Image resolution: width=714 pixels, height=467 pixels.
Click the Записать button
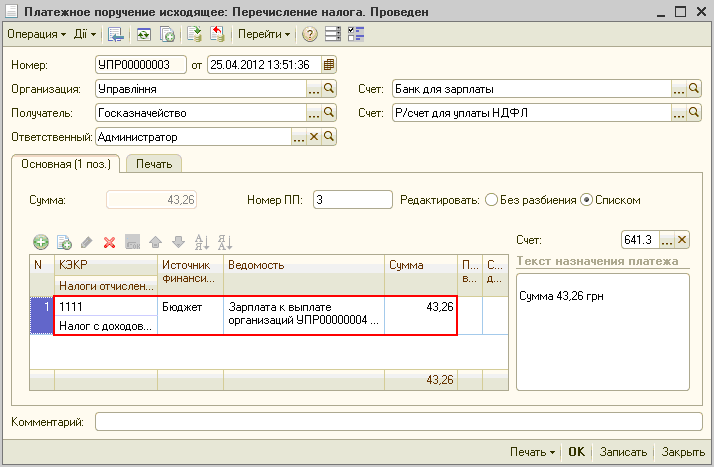click(624, 452)
